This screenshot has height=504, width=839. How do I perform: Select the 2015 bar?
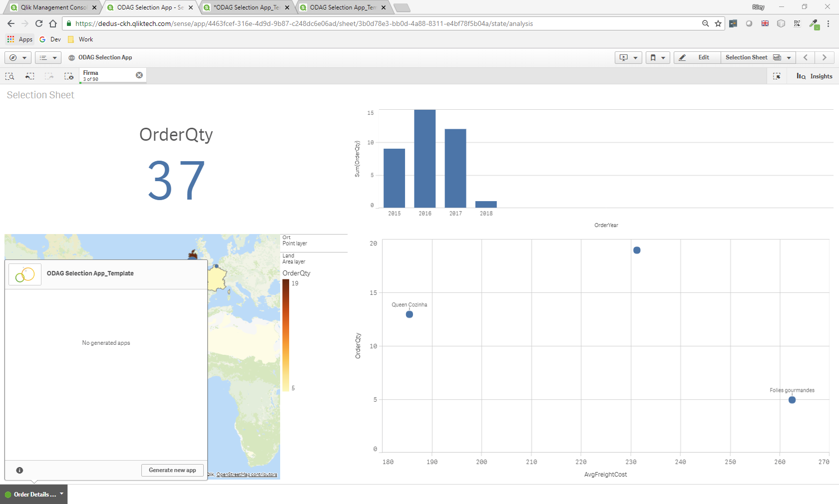pos(394,178)
